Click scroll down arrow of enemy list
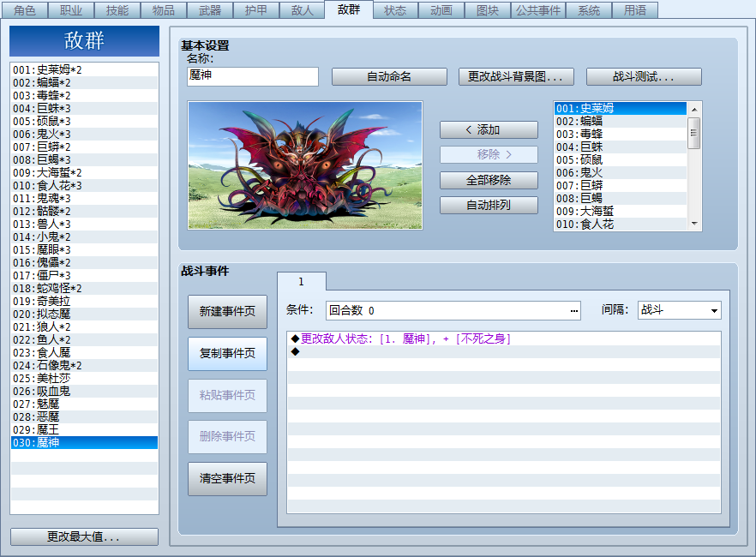Viewport: 756px width, 557px height. pyautogui.click(x=693, y=223)
